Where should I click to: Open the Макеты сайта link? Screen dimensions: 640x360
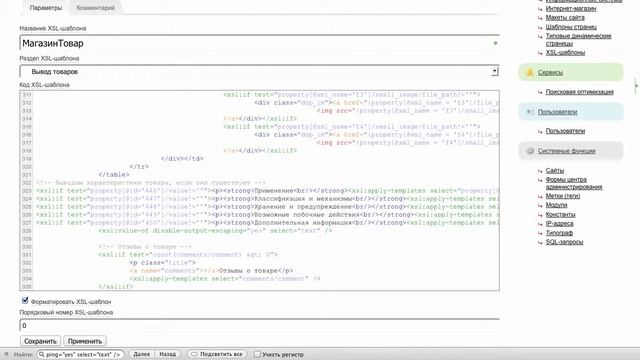(x=565, y=18)
